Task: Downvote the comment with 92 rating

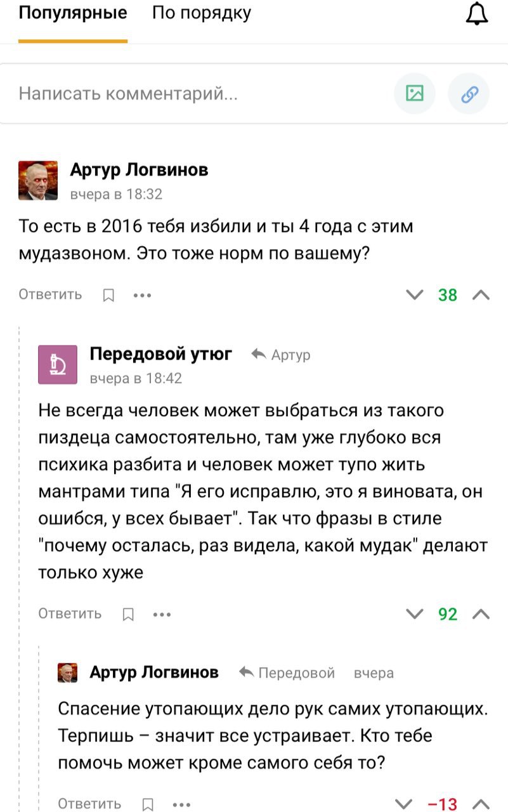Action: [x=414, y=614]
